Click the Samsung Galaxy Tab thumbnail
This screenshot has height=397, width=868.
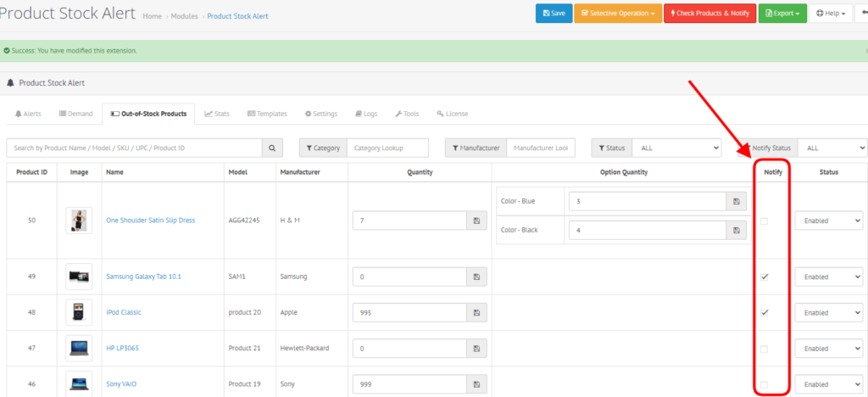[x=79, y=277]
